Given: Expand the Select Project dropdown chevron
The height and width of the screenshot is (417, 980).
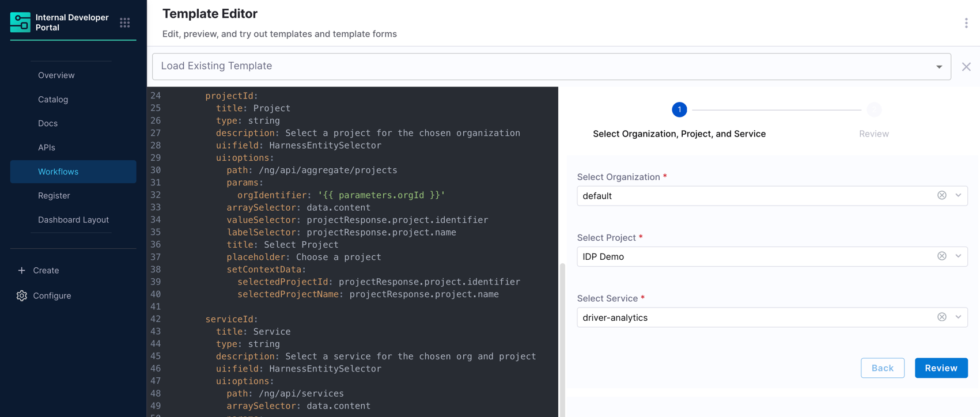Looking at the screenshot, I should [958, 256].
